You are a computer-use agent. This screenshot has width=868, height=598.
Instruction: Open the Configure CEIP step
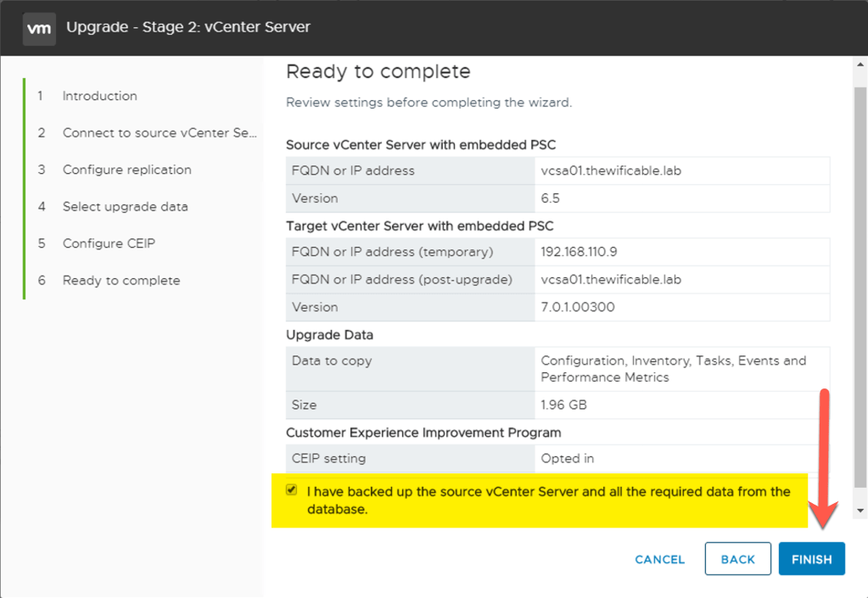(x=109, y=243)
